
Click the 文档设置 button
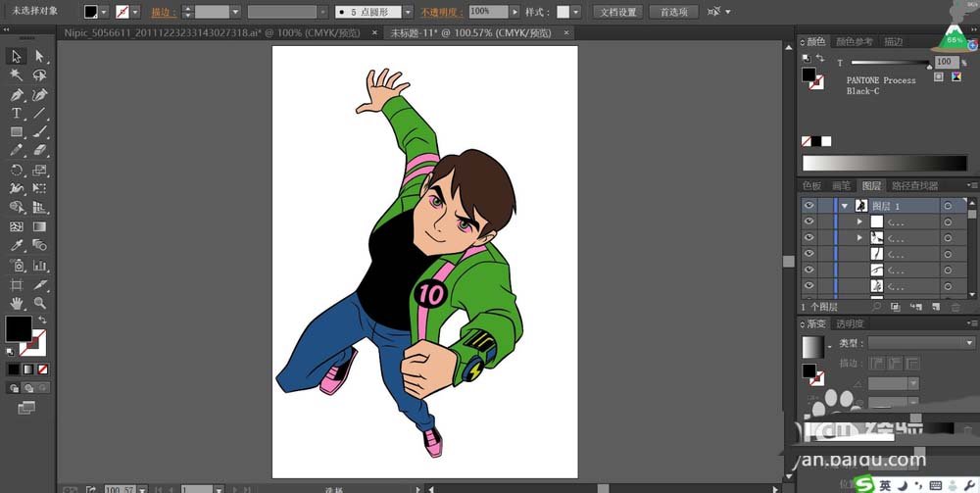[x=617, y=12]
